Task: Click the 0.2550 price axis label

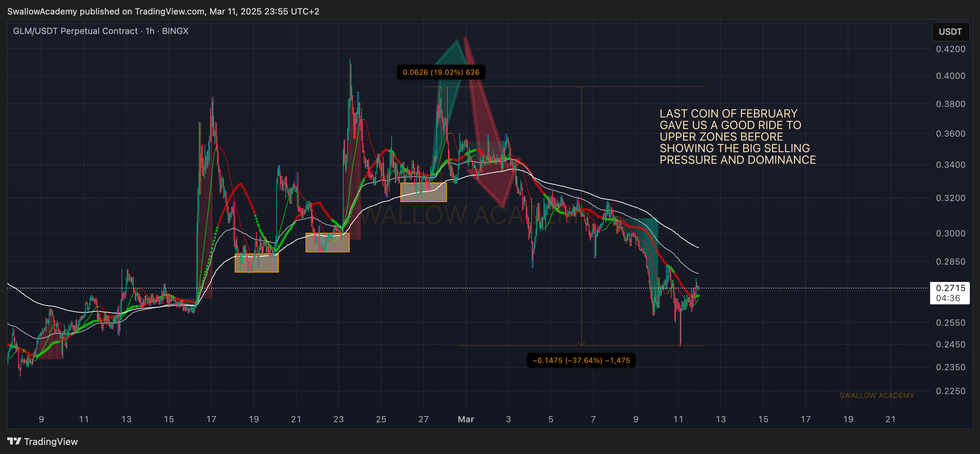Action: [x=950, y=322]
